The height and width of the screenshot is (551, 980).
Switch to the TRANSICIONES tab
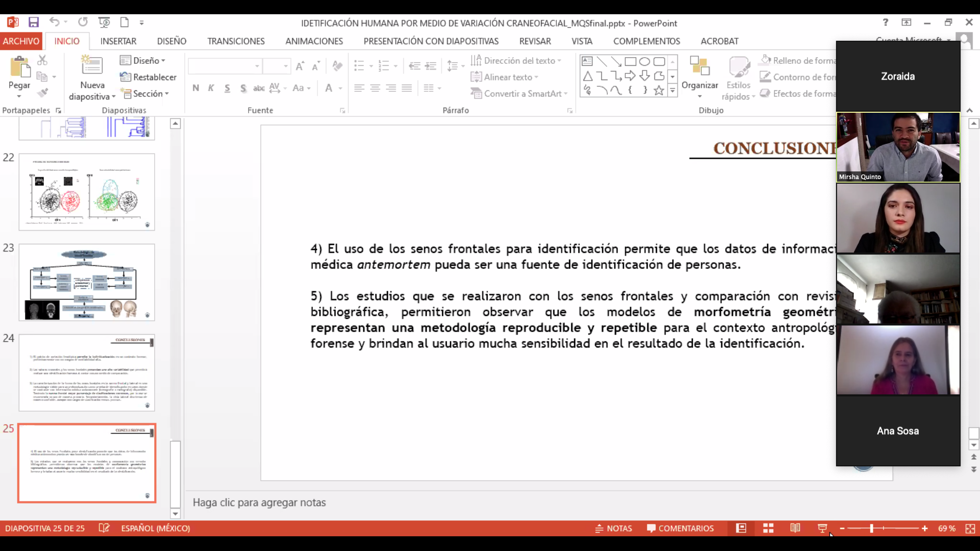pyautogui.click(x=236, y=41)
